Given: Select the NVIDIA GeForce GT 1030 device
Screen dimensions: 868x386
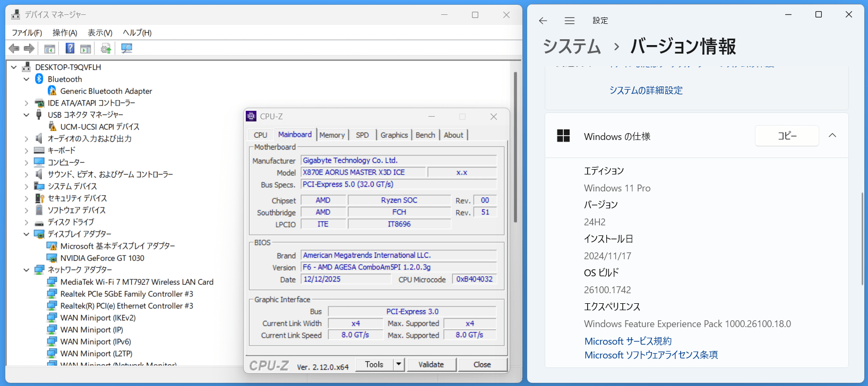Looking at the screenshot, I should coord(102,258).
